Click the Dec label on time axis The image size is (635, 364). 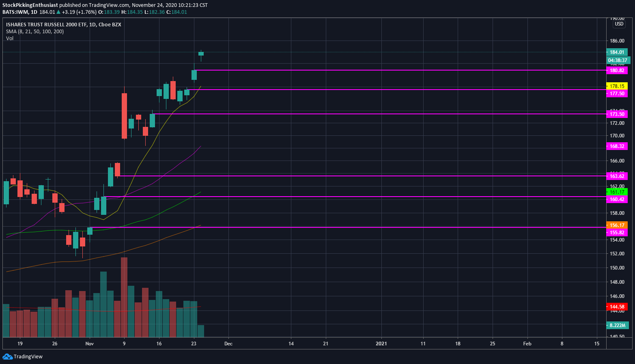click(228, 344)
